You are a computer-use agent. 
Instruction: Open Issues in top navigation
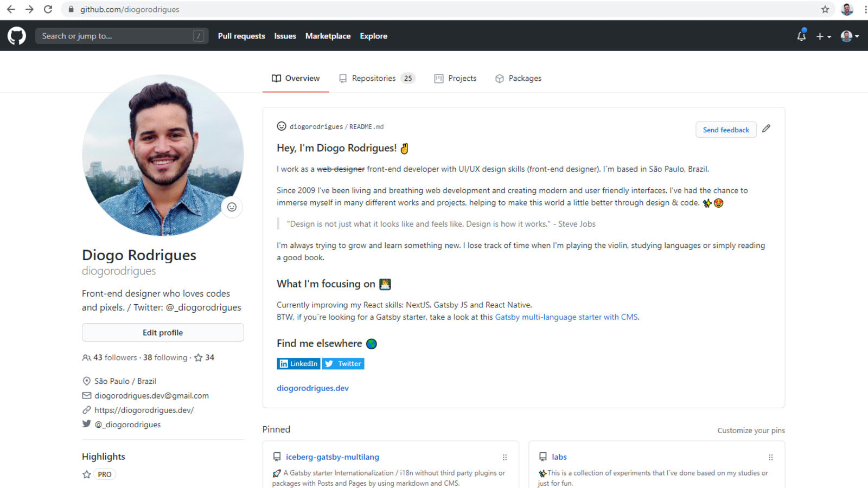point(285,36)
